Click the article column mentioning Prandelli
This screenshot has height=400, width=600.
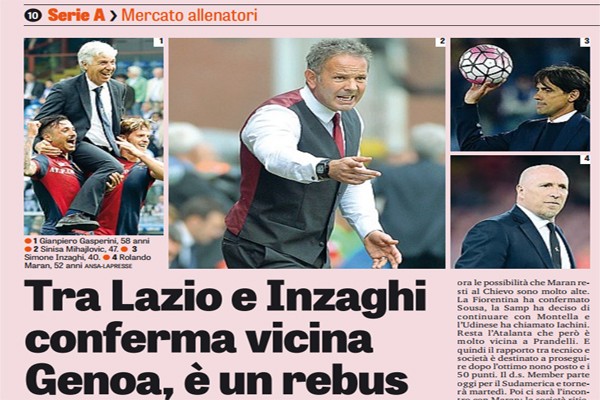coord(523,340)
